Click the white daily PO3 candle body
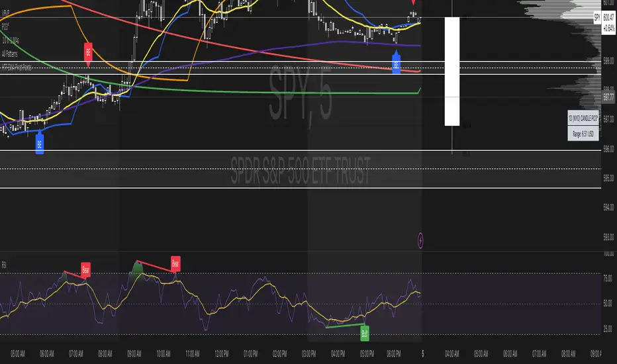This screenshot has height=364, width=617. (451, 71)
